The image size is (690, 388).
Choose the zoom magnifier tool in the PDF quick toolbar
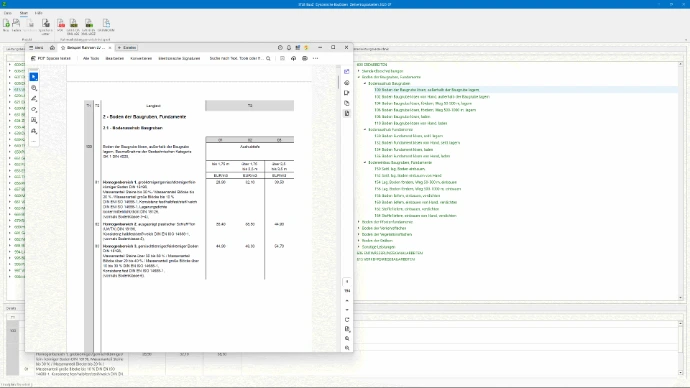pos(34,88)
